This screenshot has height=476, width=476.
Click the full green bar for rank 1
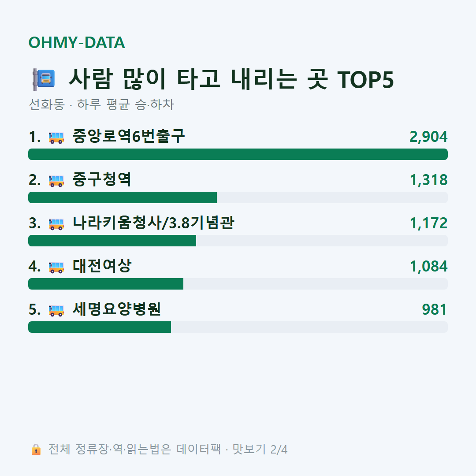coord(238,154)
